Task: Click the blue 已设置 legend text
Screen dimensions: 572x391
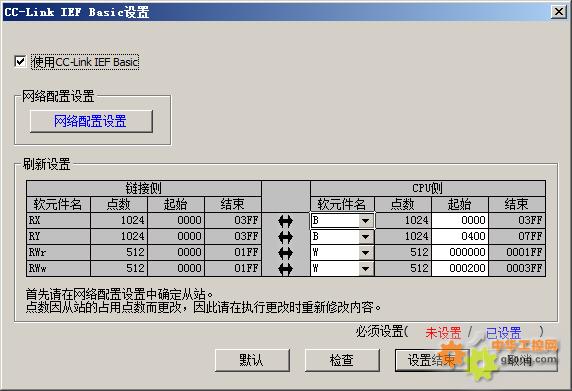Action: (503, 333)
